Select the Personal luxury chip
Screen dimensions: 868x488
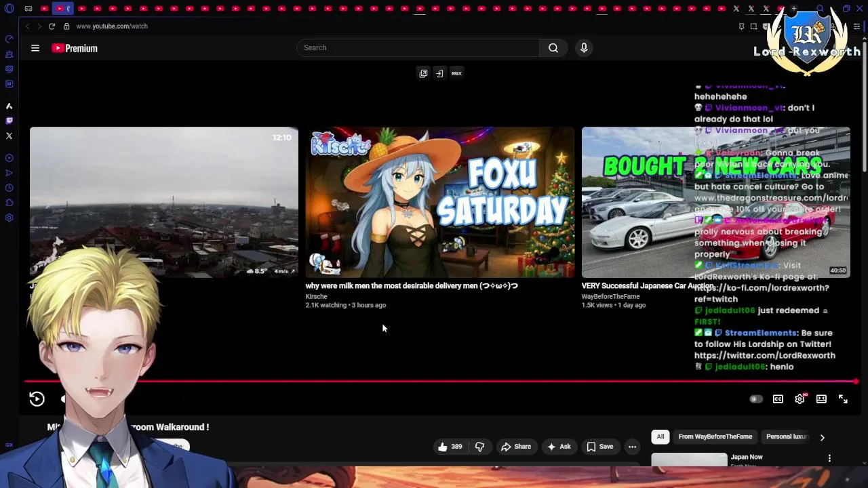click(787, 436)
